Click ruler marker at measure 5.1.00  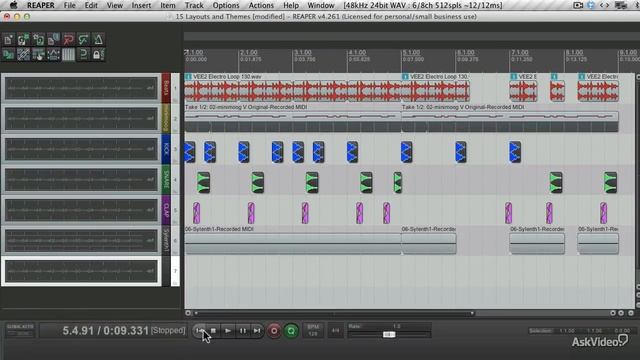coord(411,53)
